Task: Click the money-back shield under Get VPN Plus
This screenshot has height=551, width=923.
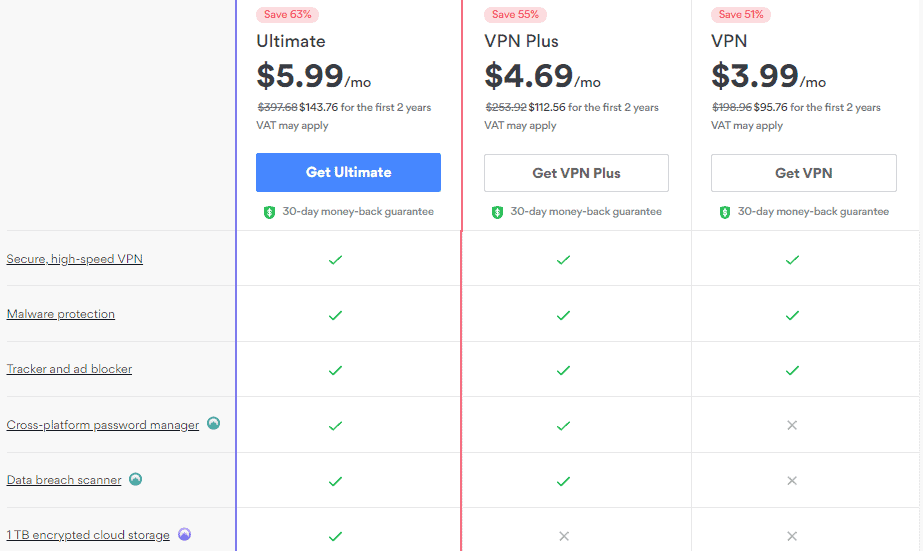Action: coord(497,212)
